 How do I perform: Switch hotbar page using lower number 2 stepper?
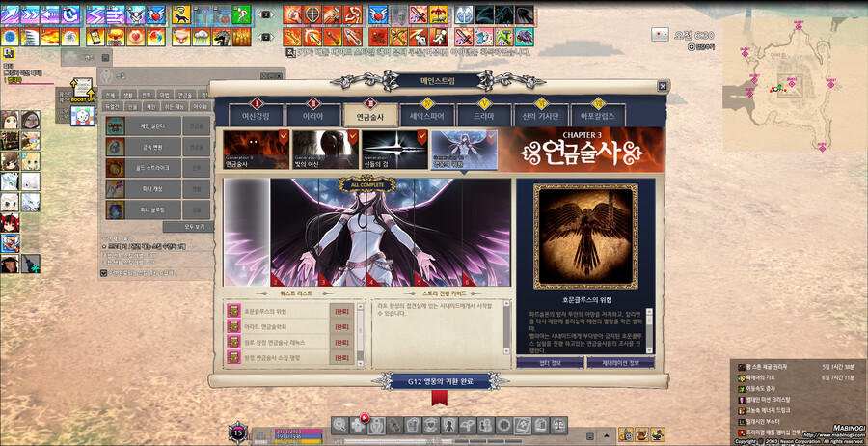tap(267, 37)
